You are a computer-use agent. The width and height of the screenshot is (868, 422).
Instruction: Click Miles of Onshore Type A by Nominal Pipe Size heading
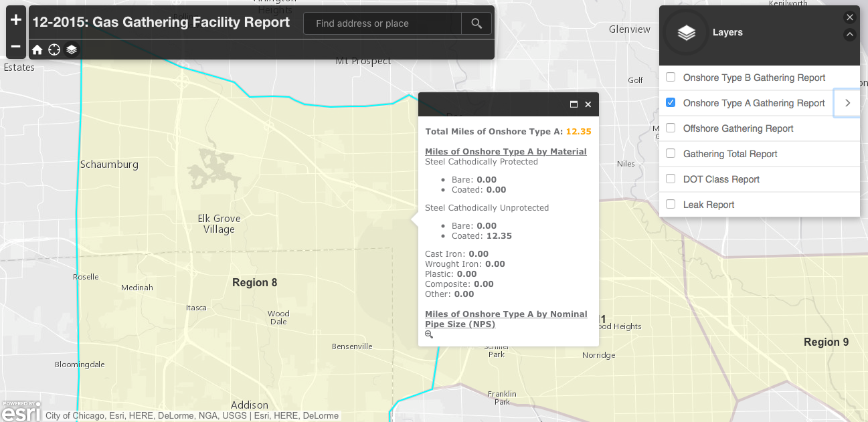point(506,319)
